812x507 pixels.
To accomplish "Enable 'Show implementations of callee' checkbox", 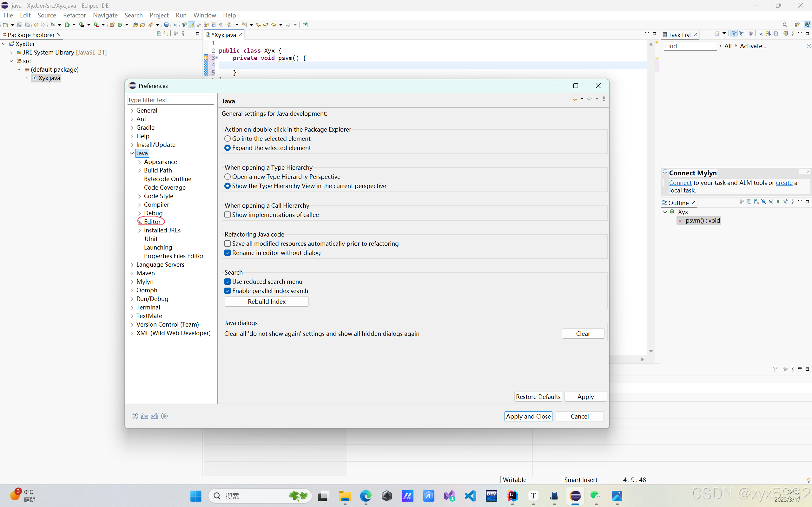I will pos(228,215).
